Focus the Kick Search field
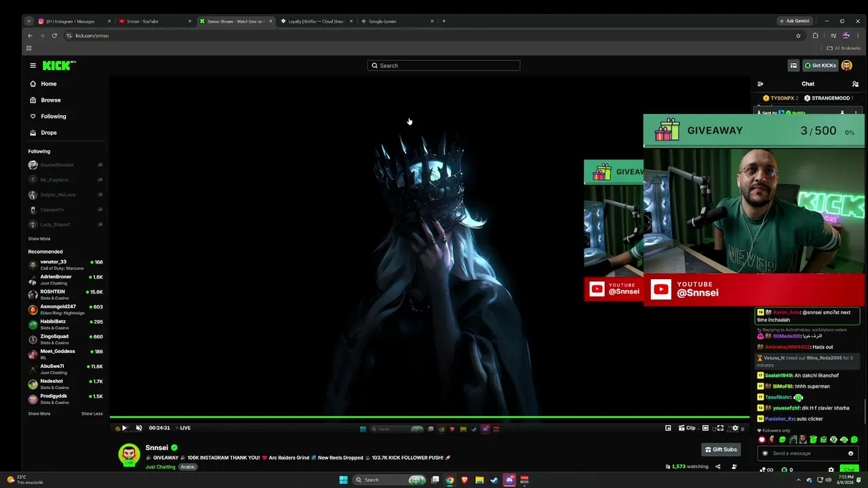 point(444,66)
